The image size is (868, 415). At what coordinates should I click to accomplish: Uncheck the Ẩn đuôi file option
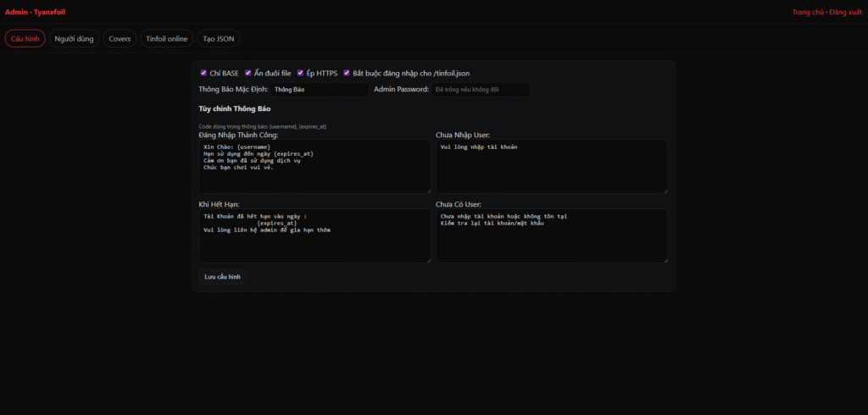248,73
